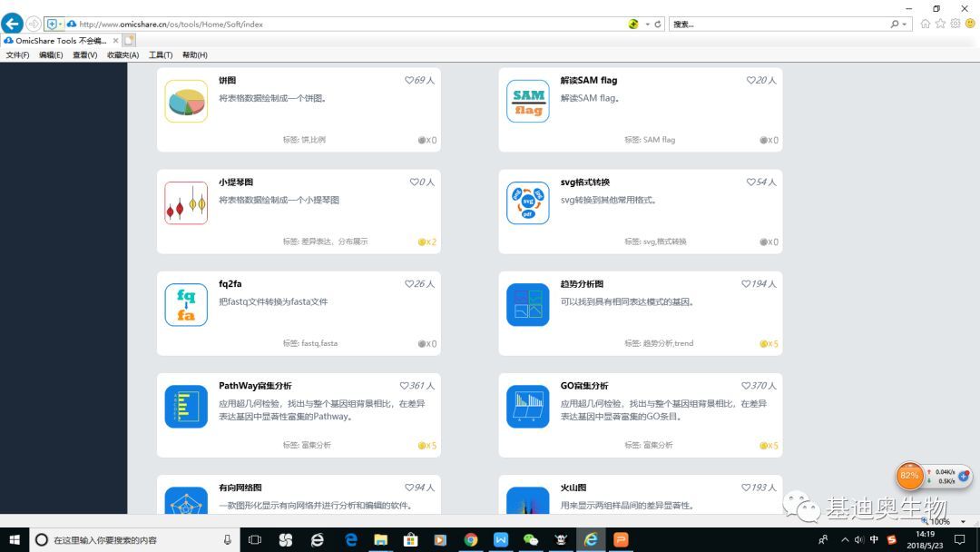Open Microsoft Store from the taskbar
980x552 pixels.
tap(411, 539)
